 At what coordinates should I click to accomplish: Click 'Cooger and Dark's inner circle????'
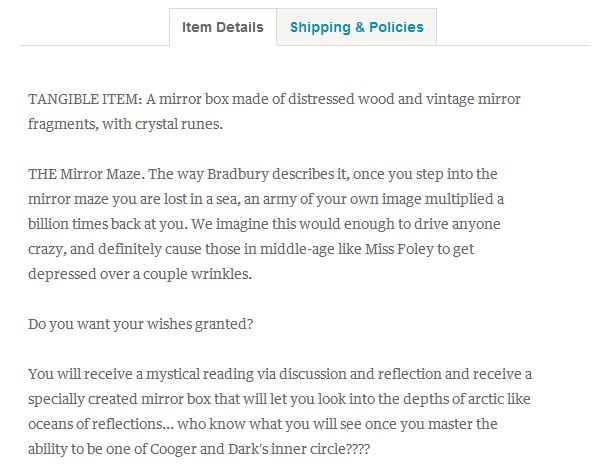[x=260, y=449]
